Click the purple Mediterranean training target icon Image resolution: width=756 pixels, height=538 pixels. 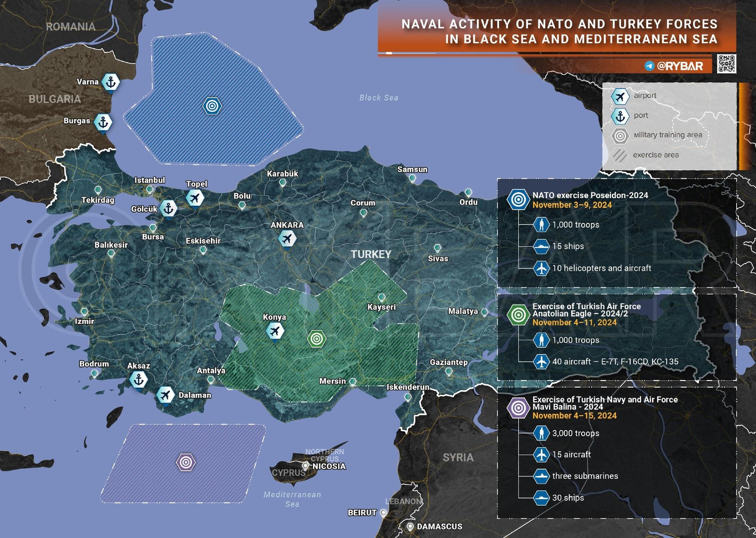click(186, 462)
